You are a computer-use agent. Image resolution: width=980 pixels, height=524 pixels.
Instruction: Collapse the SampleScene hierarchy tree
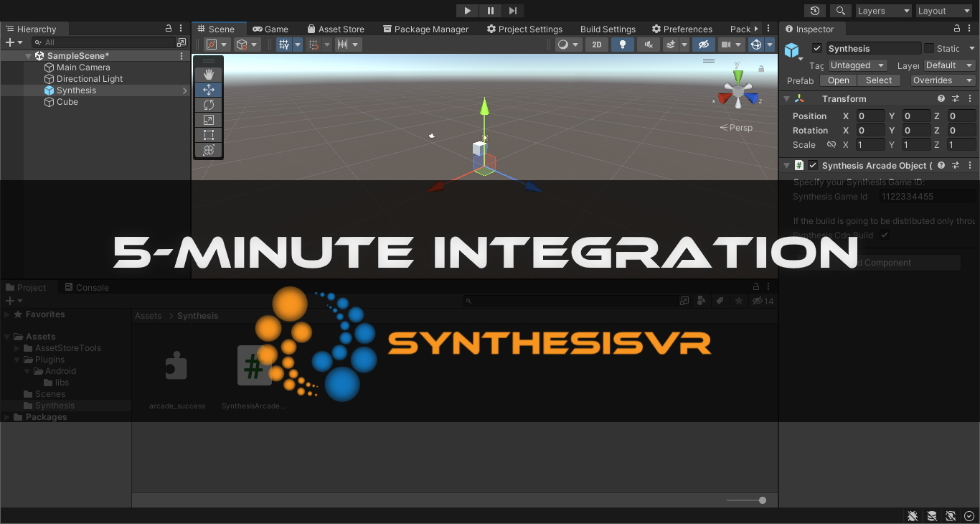pos(29,56)
